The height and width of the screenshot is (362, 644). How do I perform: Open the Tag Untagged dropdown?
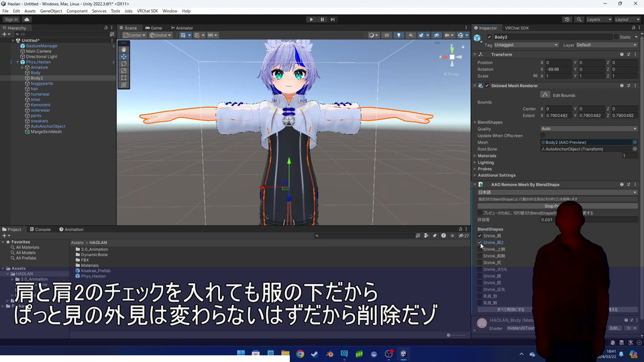[x=526, y=45]
